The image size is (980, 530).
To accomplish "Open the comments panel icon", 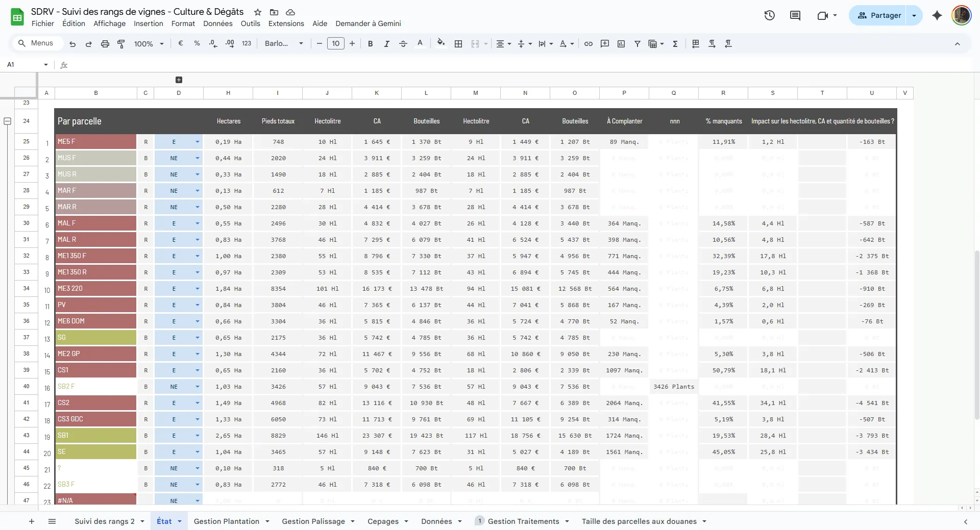I will tap(795, 15).
